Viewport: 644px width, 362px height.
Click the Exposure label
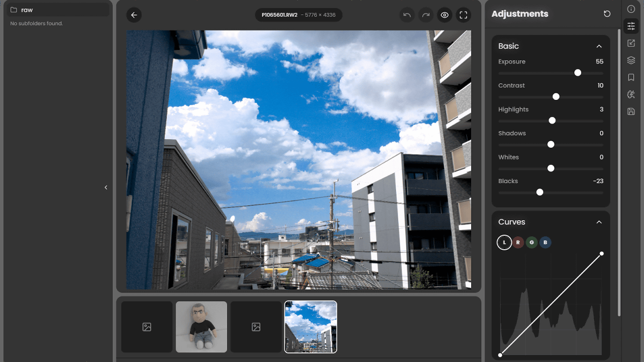(x=511, y=62)
